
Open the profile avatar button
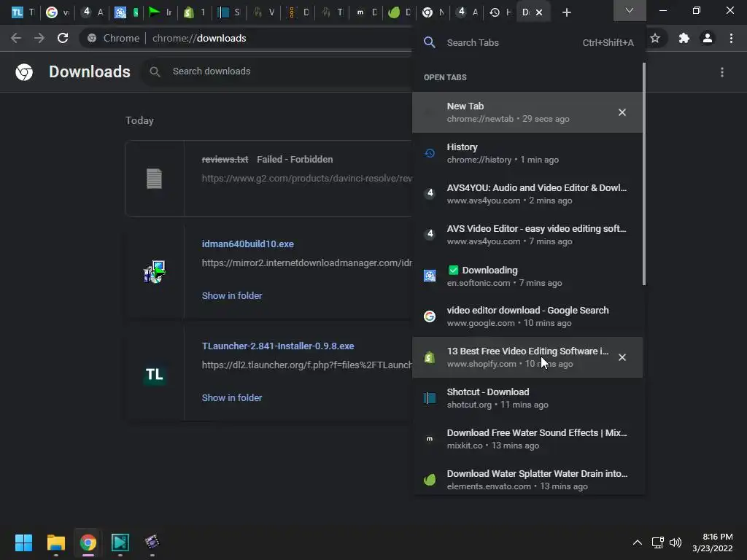[708, 38]
